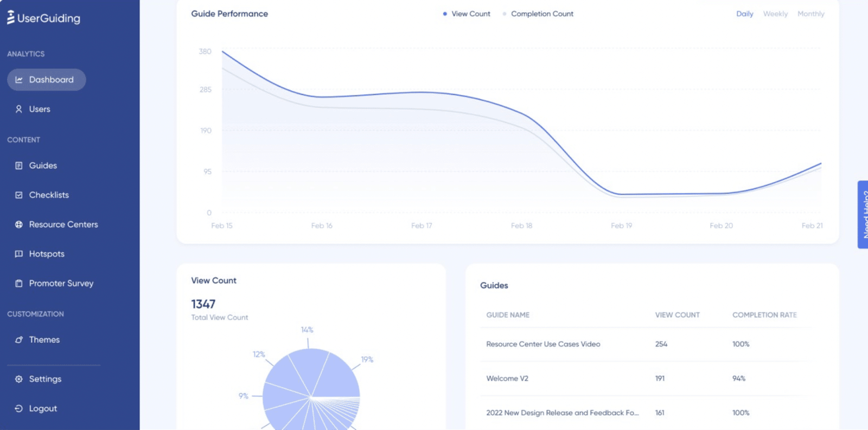Click the 9% pie slice label
This screenshot has width=868, height=430.
pos(244,396)
